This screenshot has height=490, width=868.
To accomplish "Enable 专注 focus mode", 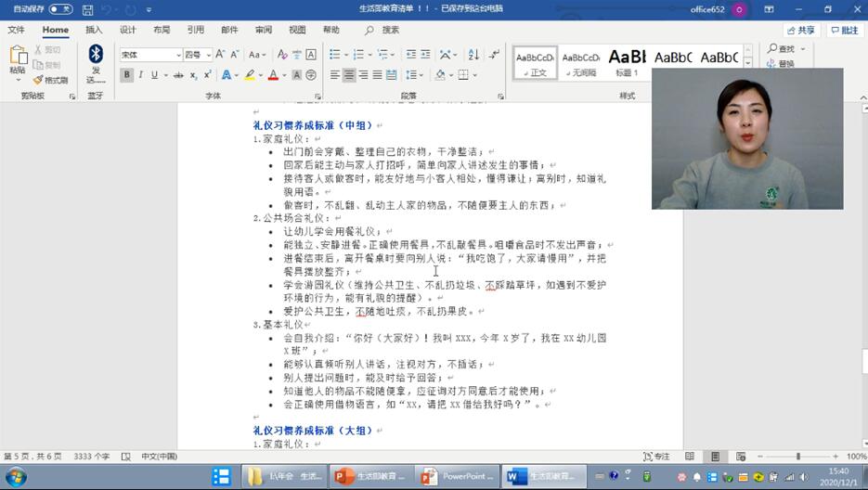I will point(656,457).
